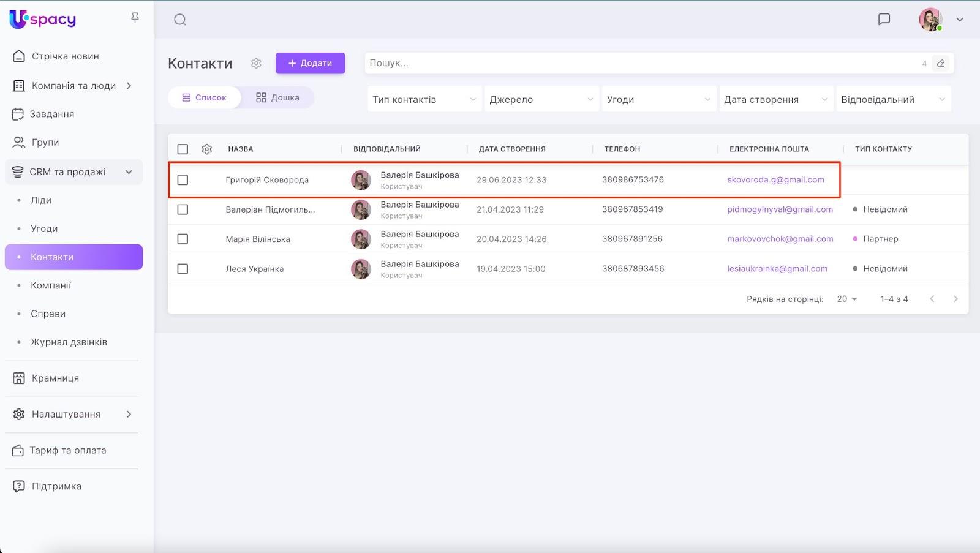The height and width of the screenshot is (553, 980).
Task: Select the checkbox for Григорій Сковорода
Action: tap(183, 180)
